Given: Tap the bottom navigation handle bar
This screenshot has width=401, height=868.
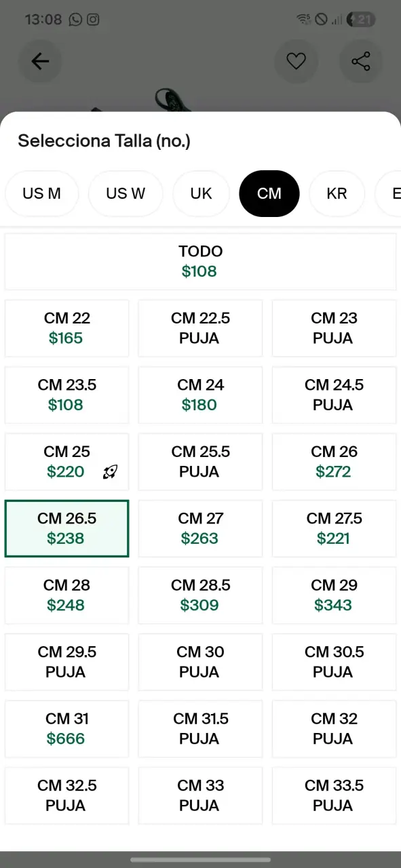Looking at the screenshot, I should (x=200, y=859).
